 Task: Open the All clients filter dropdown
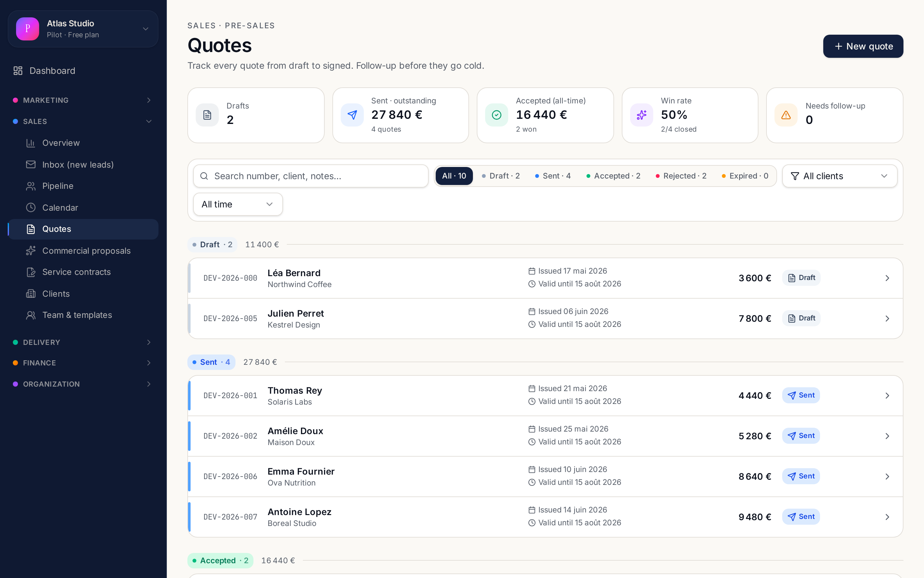[x=840, y=176]
